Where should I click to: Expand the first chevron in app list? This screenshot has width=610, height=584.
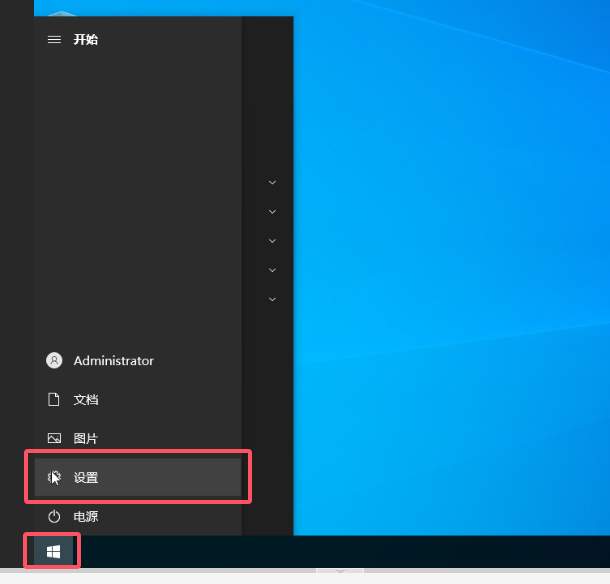coord(272,182)
